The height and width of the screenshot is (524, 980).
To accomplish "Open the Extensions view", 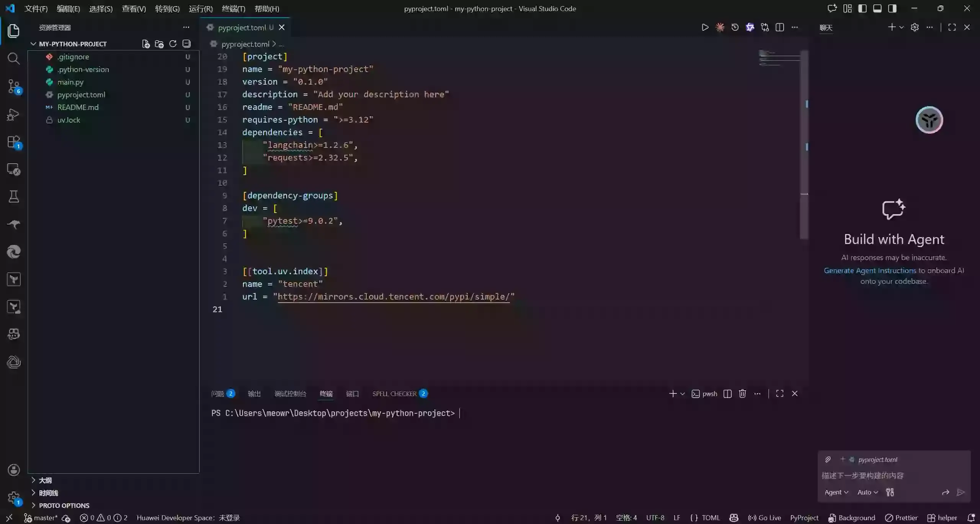I will click(x=14, y=142).
